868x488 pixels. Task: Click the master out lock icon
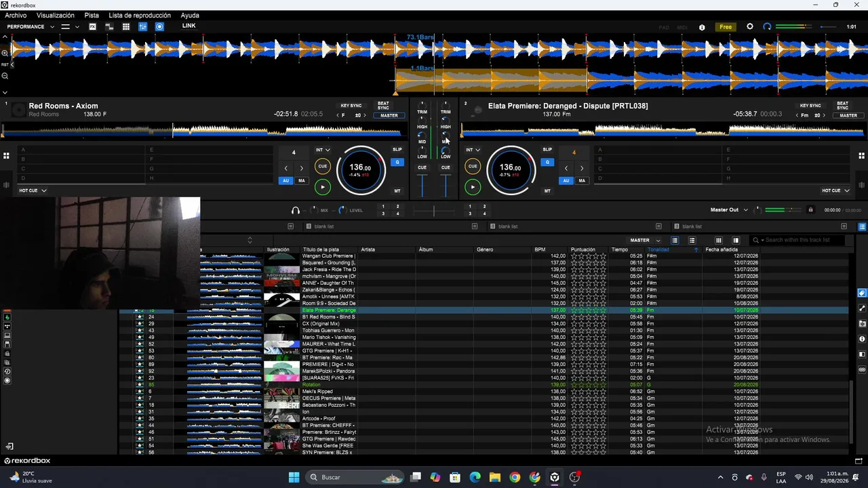click(x=810, y=210)
